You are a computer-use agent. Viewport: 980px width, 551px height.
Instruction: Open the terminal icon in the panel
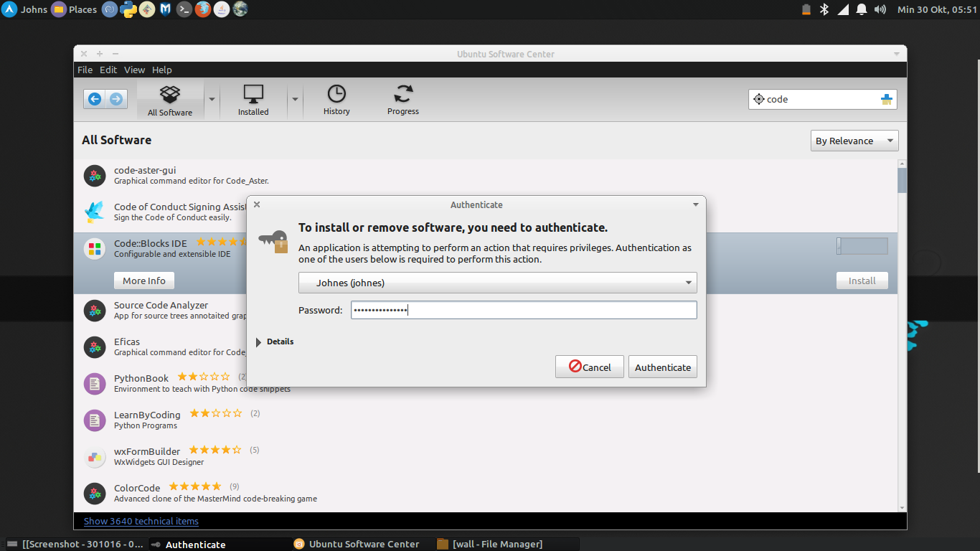(x=184, y=9)
